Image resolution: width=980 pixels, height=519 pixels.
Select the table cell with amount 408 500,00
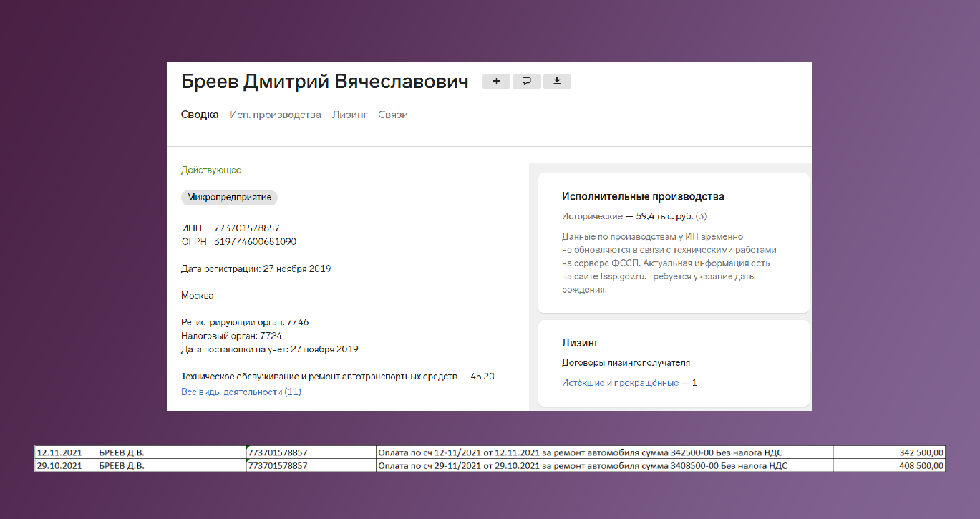point(891,465)
